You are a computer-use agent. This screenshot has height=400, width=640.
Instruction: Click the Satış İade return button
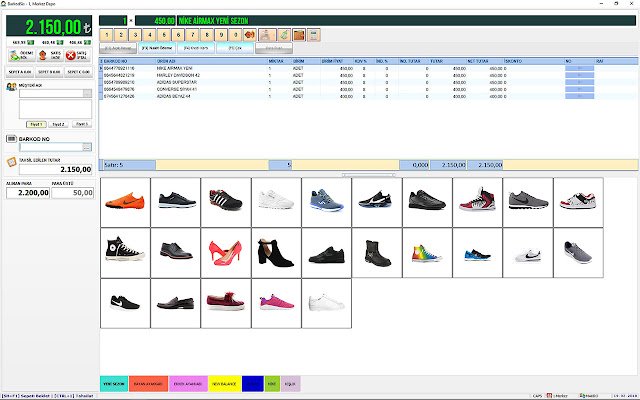click(50, 55)
